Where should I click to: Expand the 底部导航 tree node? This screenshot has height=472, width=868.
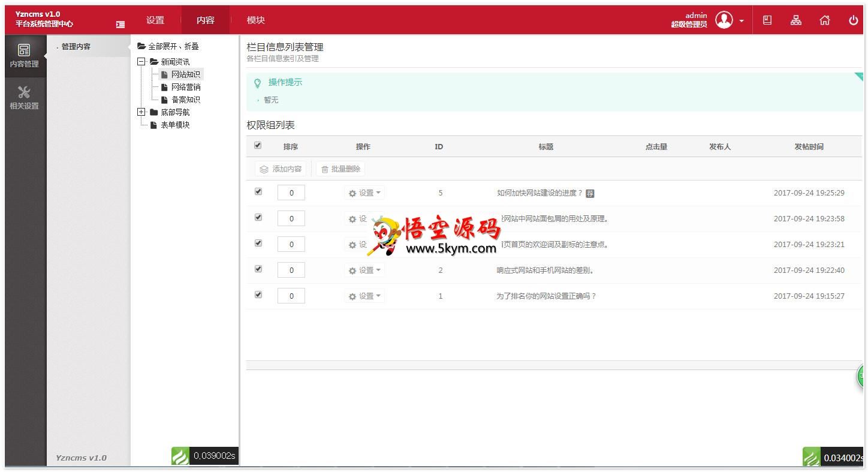pos(141,112)
